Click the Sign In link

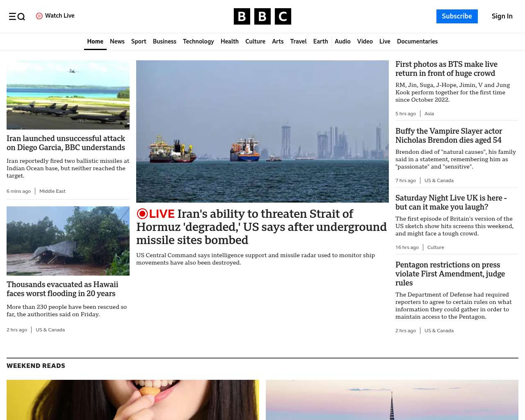pos(502,16)
